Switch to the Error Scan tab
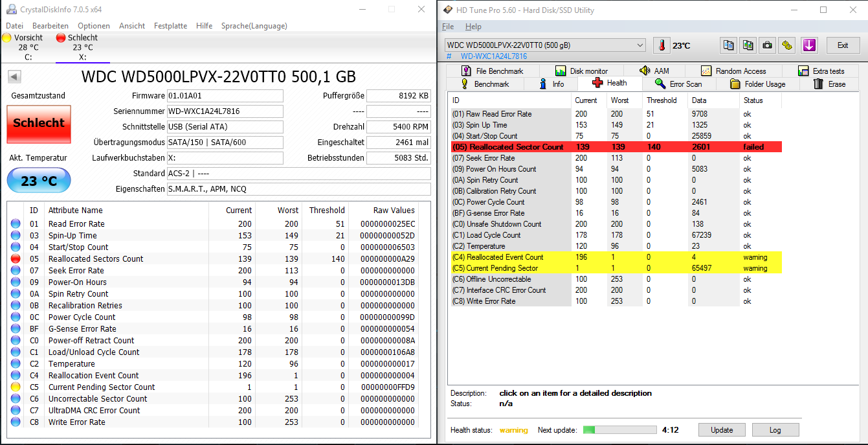Screen dimensions: 868x445 coord(678,84)
